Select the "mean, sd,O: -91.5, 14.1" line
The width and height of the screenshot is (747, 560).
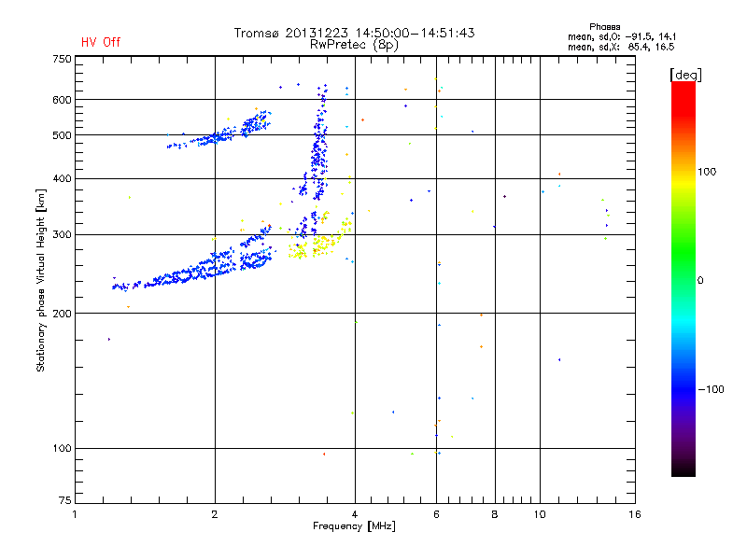(x=622, y=36)
